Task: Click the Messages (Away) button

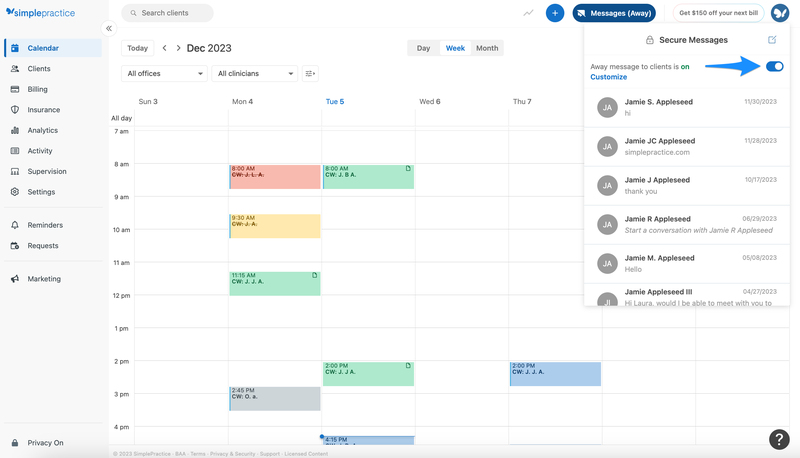Action: 614,13
